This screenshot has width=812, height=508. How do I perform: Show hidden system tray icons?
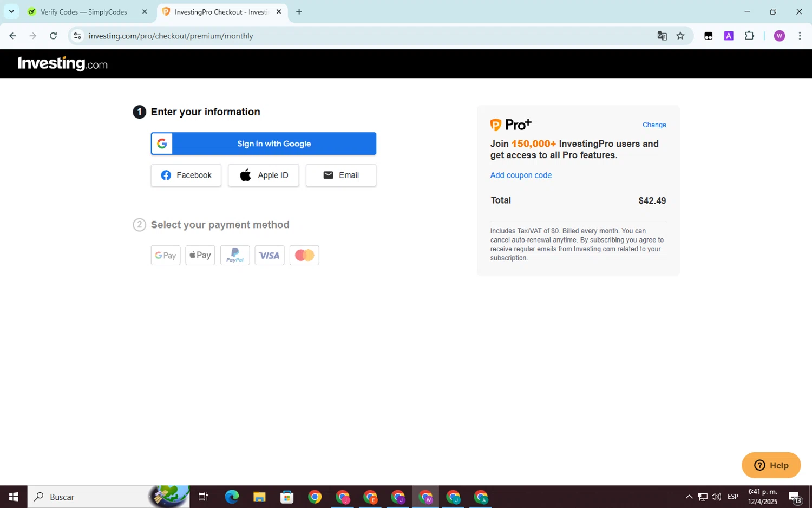[689, 497]
